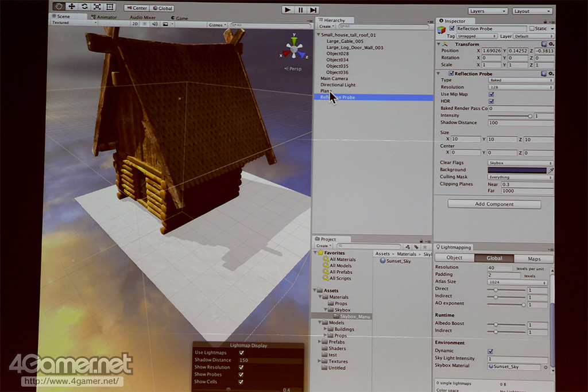Screen dimensions: 588x392
Task: Open Atlas Size 1024 dropdown
Action: 517,282
